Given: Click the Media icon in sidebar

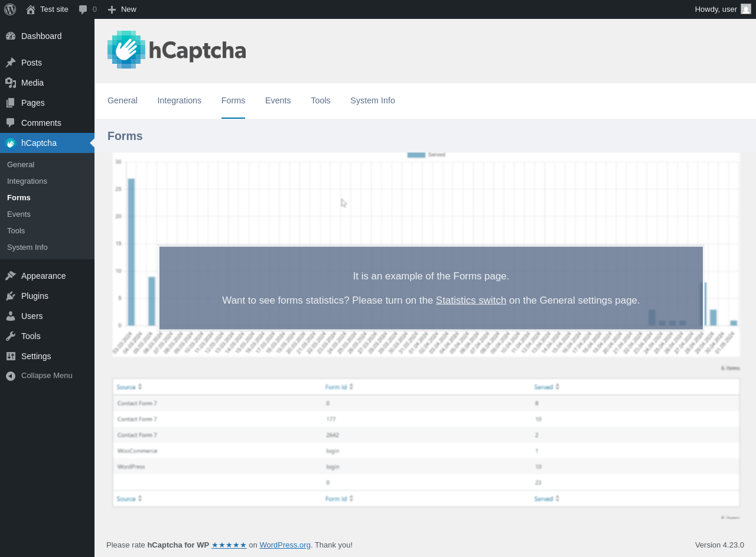Looking at the screenshot, I should point(11,83).
